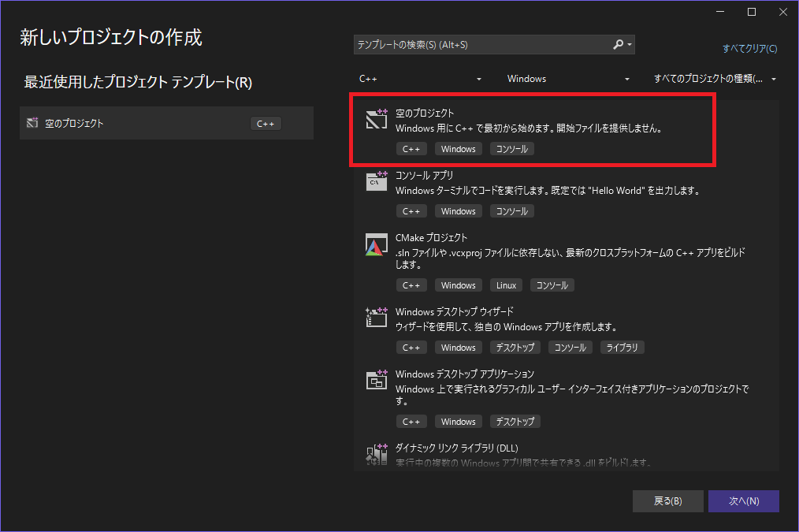Click the コンソール アプリ template icon
This screenshot has width=799, height=532.
376,180
